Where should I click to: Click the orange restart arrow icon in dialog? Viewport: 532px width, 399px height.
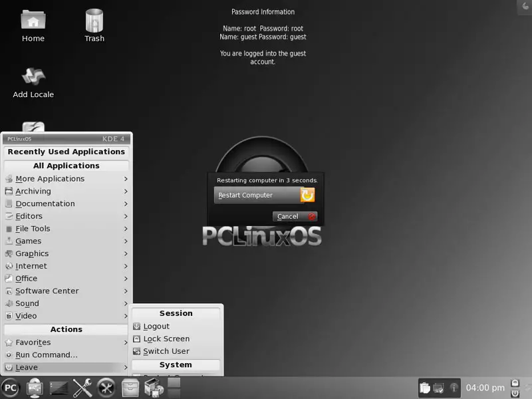307,195
